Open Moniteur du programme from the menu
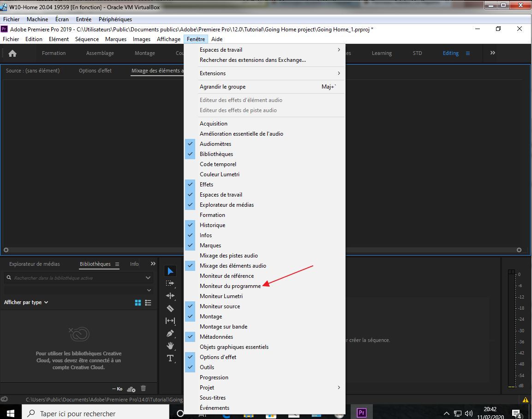The width and height of the screenshot is (532, 419). (264, 286)
